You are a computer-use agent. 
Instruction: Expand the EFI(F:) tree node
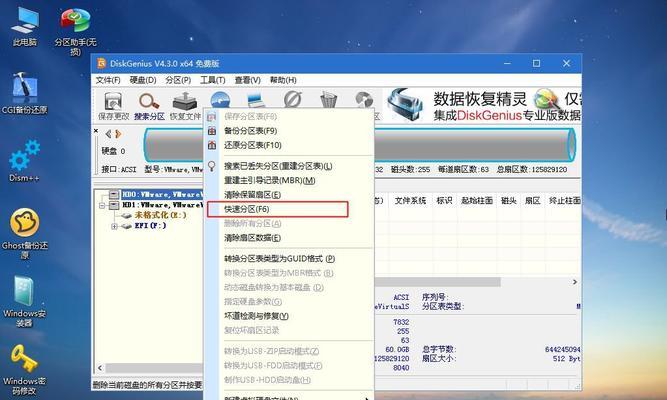pyautogui.click(x=114, y=226)
